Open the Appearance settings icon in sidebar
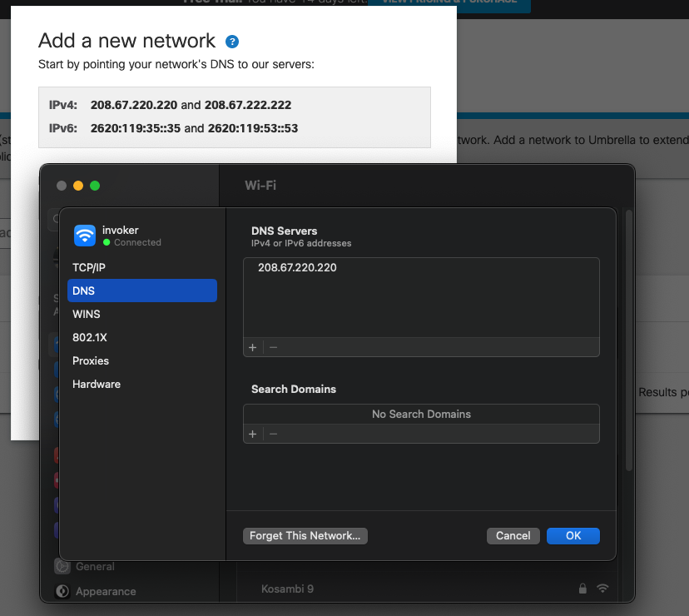This screenshot has width=689, height=616. [x=62, y=591]
